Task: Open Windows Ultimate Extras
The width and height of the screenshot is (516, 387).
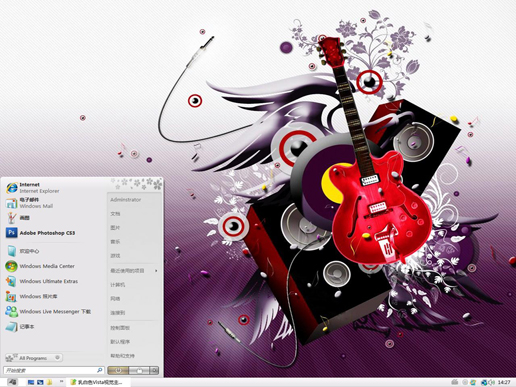Action: pos(53,281)
